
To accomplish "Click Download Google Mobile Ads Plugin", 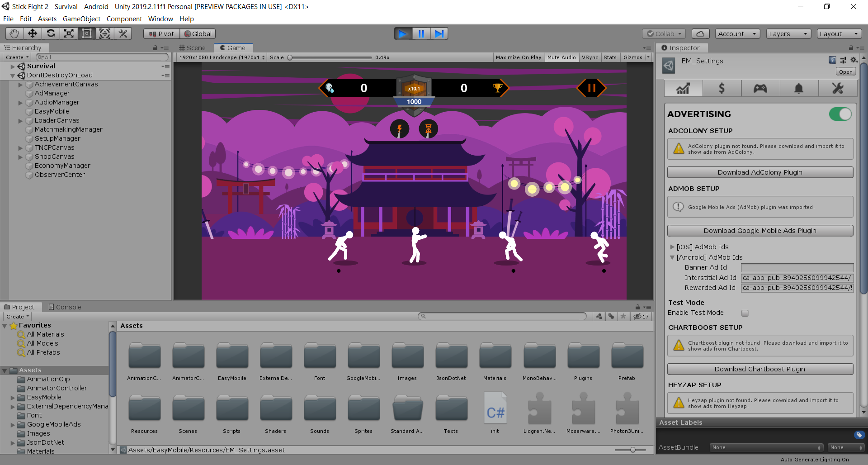I will pos(760,231).
